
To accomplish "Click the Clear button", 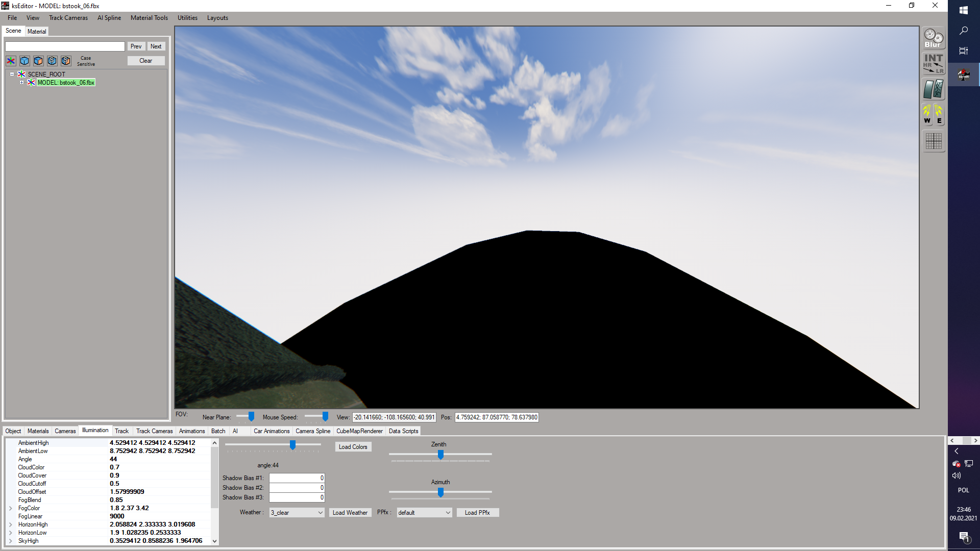I will point(146,61).
